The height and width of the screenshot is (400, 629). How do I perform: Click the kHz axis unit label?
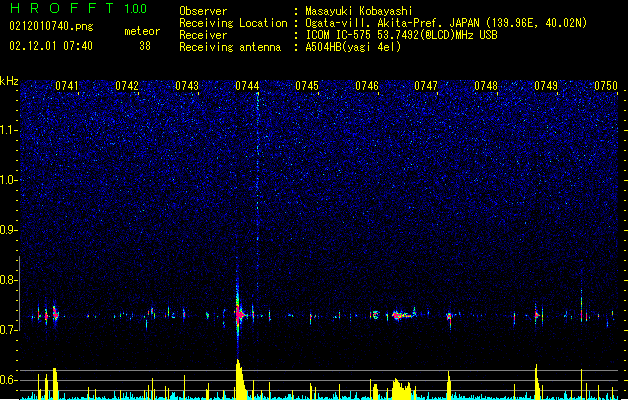tap(9, 81)
